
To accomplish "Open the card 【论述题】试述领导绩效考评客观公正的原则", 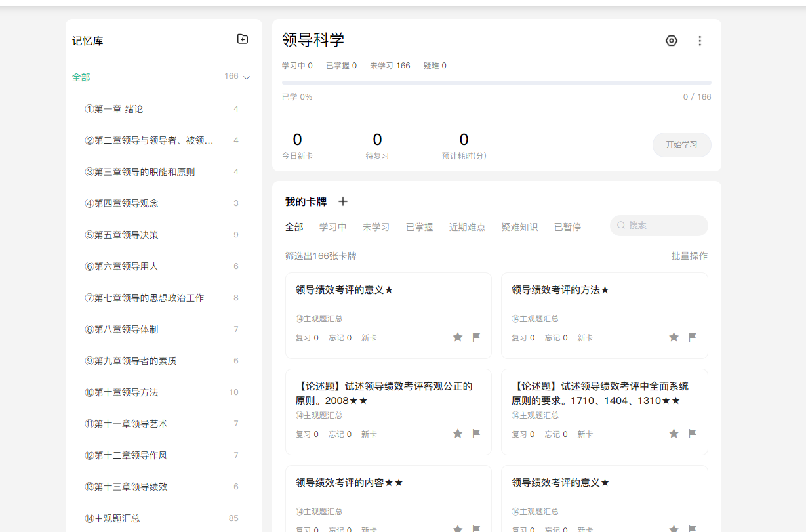I will (388, 412).
